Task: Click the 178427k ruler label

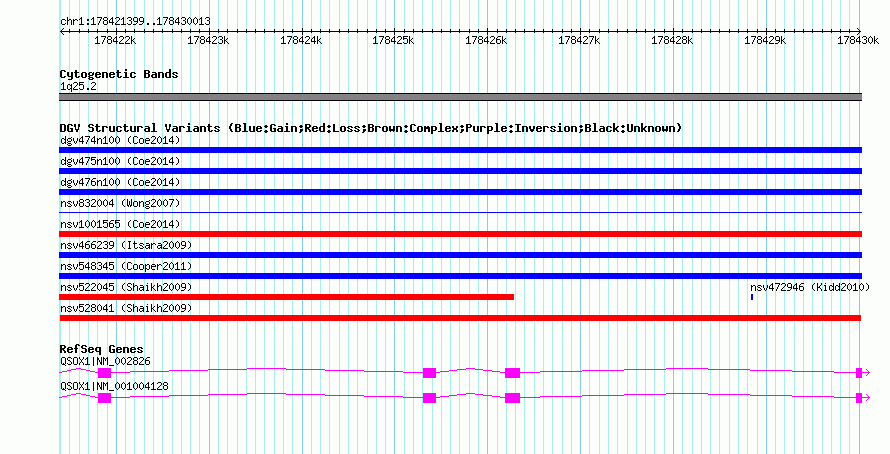Action: [x=580, y=40]
